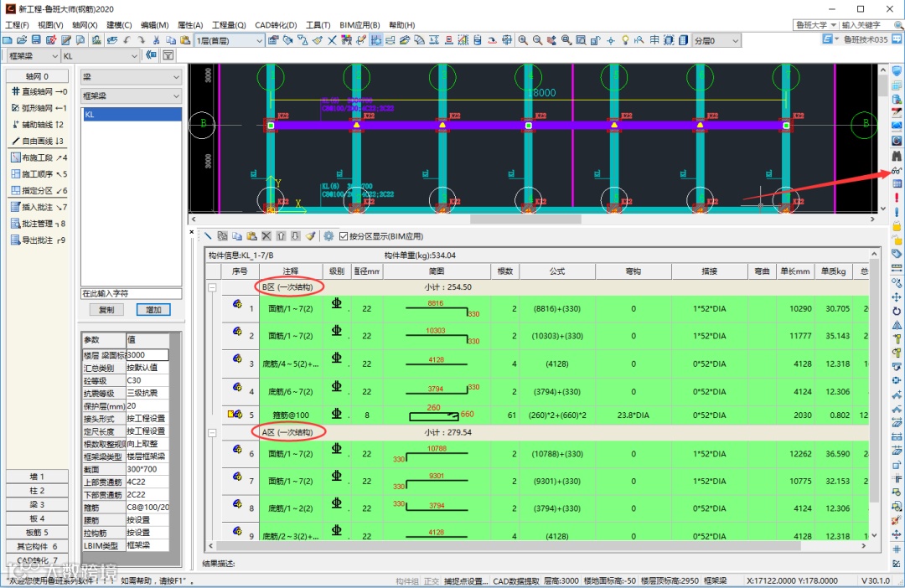Click the move-up arrow icon in rebar panel
Screen dimensions: 905x588
pos(282,237)
